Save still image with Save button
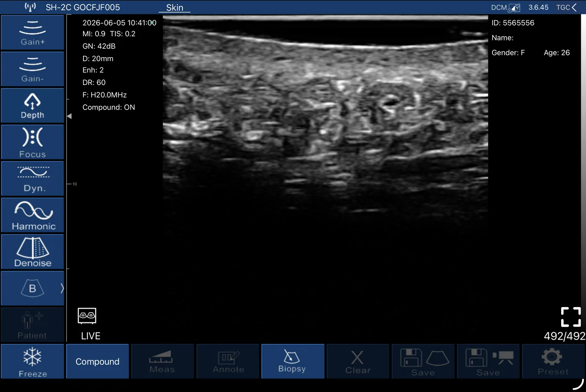This screenshot has height=392, width=586. tap(423, 361)
